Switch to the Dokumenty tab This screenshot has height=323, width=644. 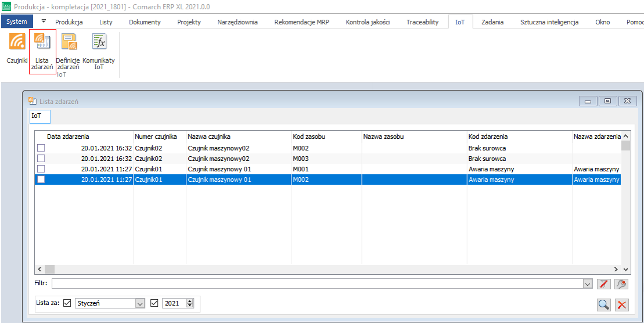pyautogui.click(x=145, y=22)
